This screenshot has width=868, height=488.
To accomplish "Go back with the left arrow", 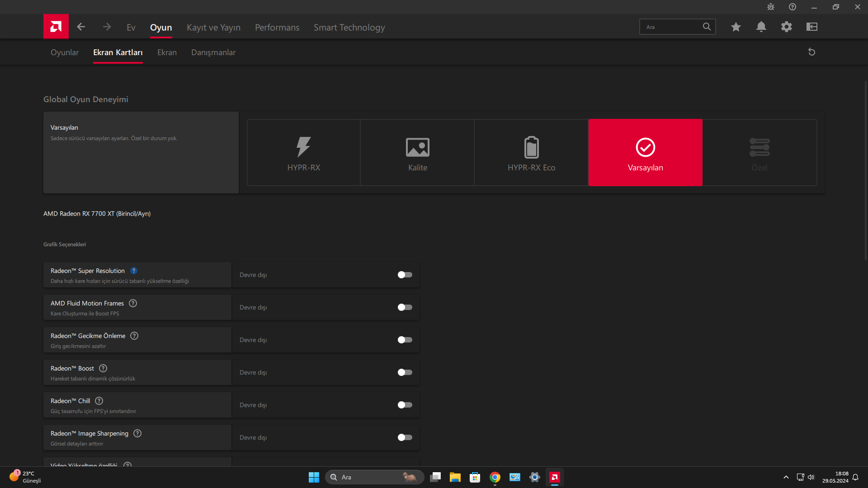I will [81, 27].
